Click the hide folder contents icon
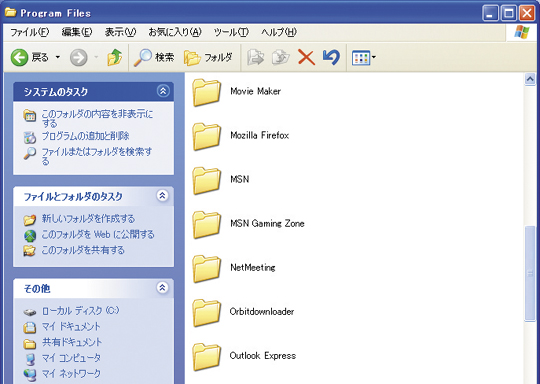The height and width of the screenshot is (384, 540). click(x=30, y=116)
